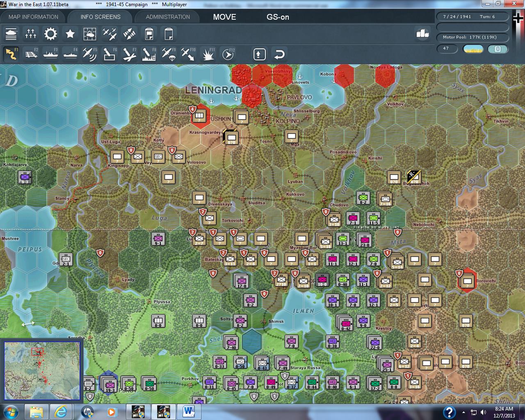525x420 pixels.
Task: Open the victory star screen
Action: (70, 34)
